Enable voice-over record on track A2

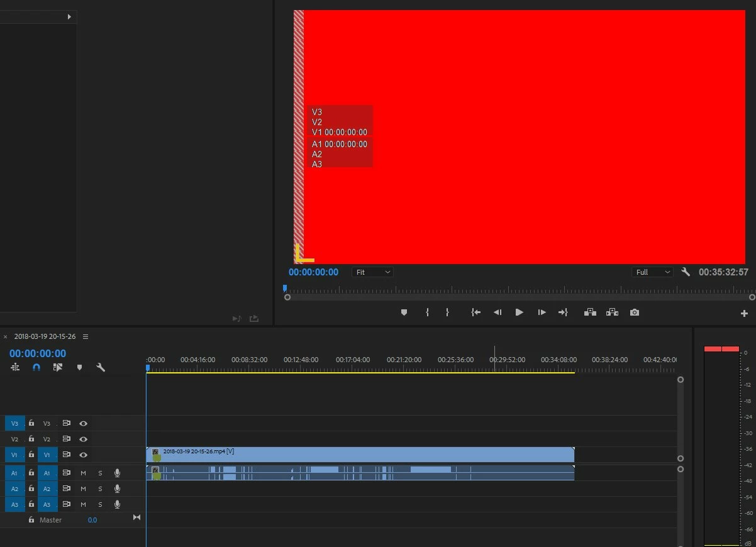117,489
